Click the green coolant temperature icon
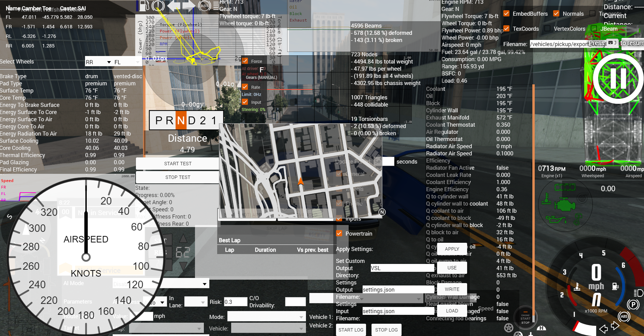This screenshot has height=336, width=644. coord(546,198)
